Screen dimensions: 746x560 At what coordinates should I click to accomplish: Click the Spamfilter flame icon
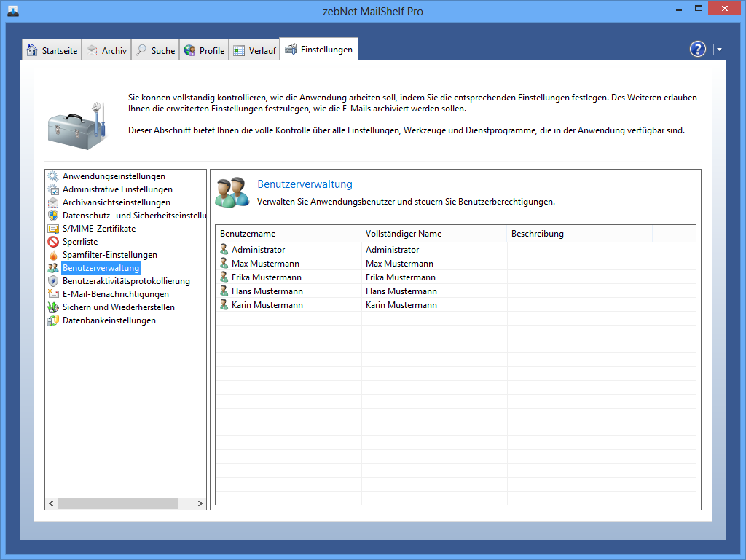coord(53,255)
